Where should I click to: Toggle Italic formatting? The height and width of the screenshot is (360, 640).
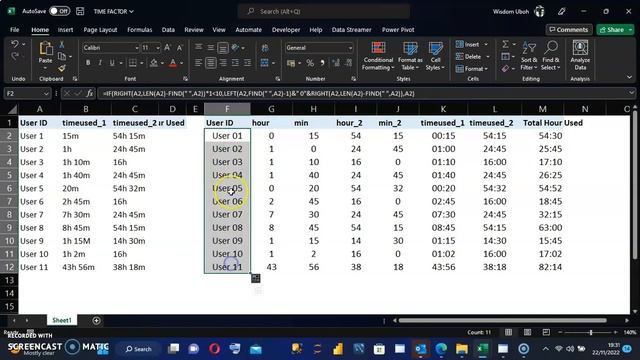(100, 63)
